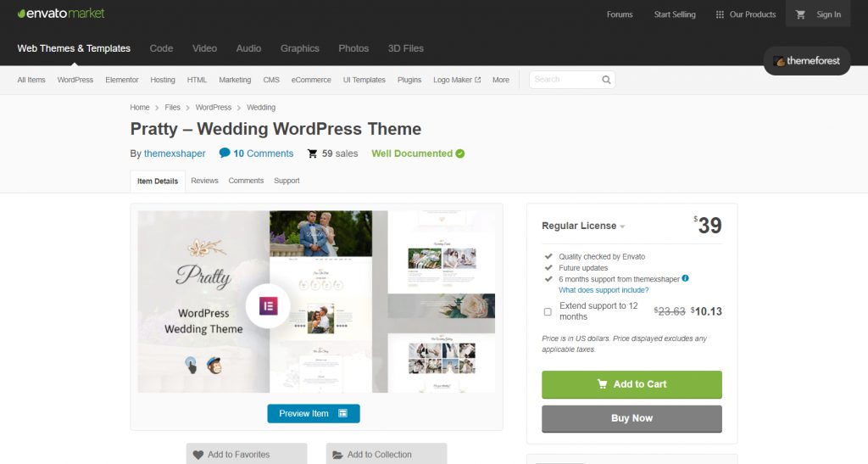Click the cart icon on Add to Cart
Viewport: 868px width, 464px height.
pyautogui.click(x=603, y=383)
